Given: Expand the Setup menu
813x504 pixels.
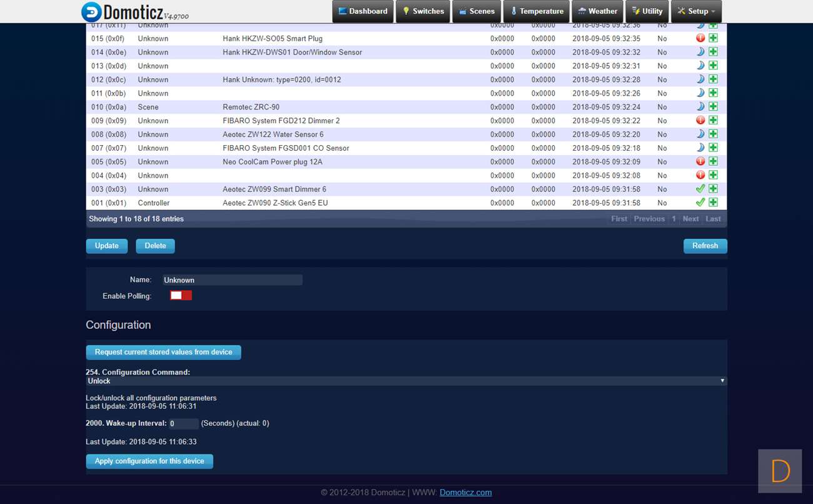Looking at the screenshot, I should [x=696, y=11].
